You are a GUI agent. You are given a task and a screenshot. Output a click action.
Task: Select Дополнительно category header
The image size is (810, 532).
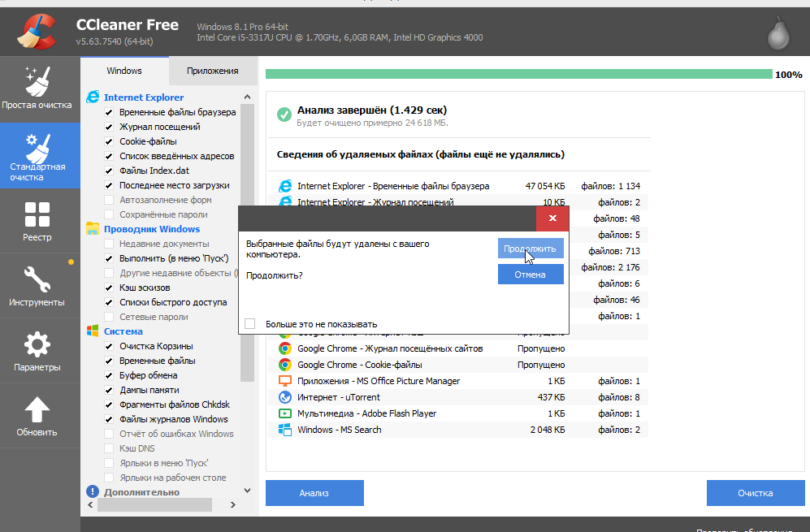(142, 492)
